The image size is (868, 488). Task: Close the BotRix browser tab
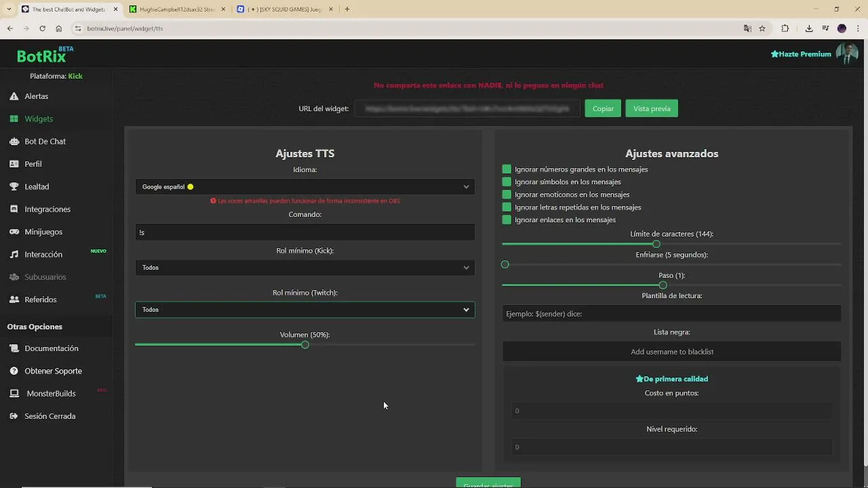coord(115,9)
